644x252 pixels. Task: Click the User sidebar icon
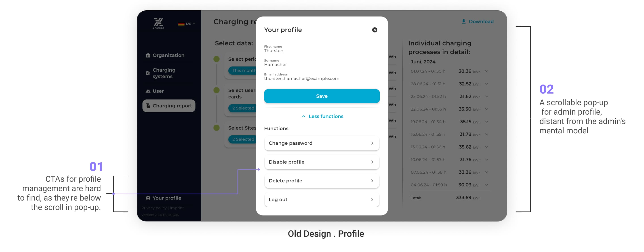[x=148, y=91]
